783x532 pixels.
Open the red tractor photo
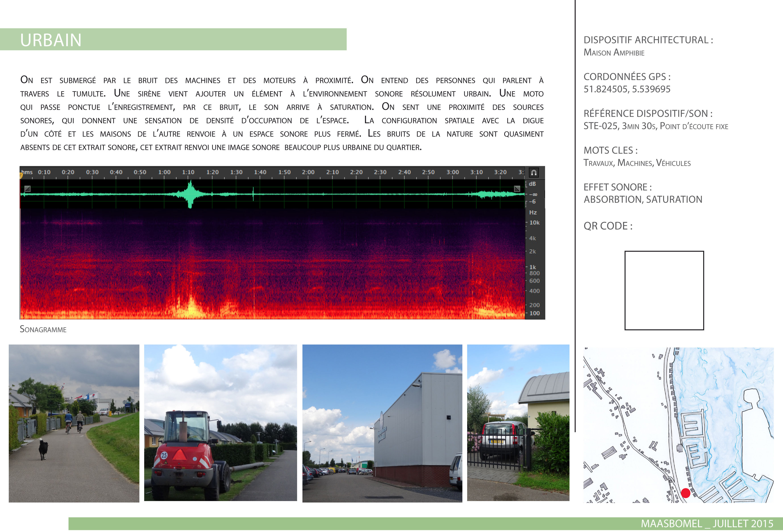coord(220,423)
